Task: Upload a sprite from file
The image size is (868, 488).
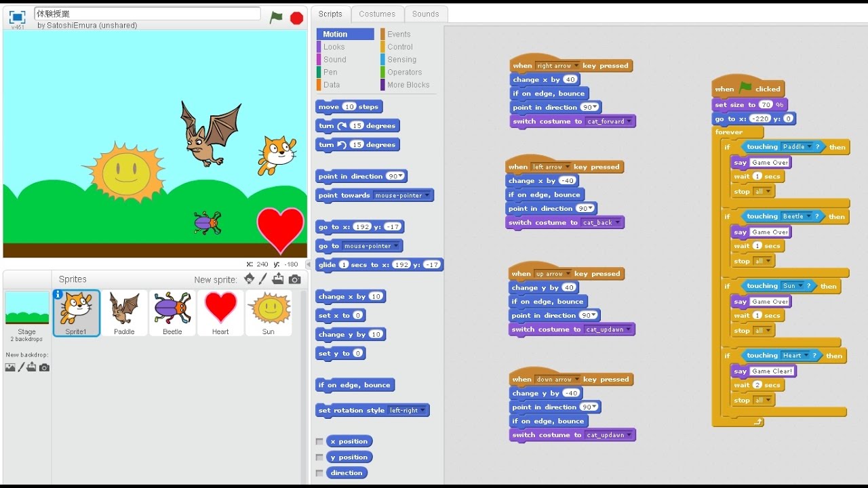Action: [x=278, y=279]
